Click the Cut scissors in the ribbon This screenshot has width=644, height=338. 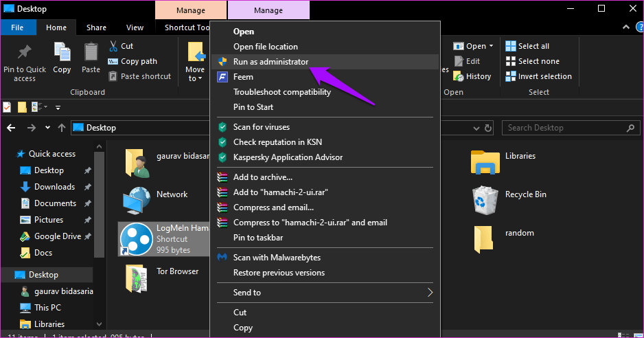(x=113, y=46)
